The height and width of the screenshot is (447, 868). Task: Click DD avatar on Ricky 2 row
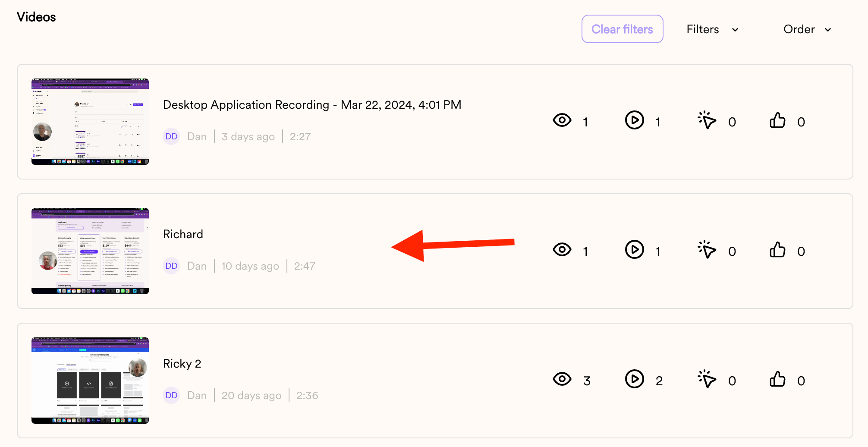[x=171, y=395]
